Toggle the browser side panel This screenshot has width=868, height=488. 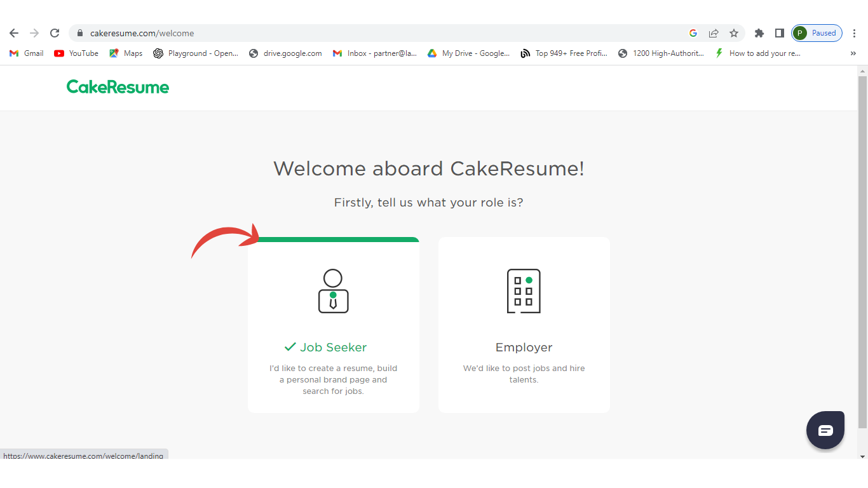[x=779, y=33]
